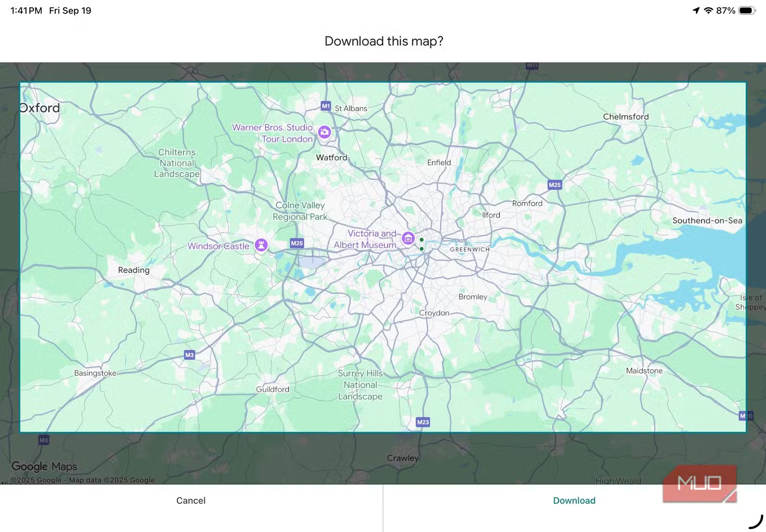
Task: Tap the M3 motorway shield near Basingstoke
Action: click(x=189, y=355)
